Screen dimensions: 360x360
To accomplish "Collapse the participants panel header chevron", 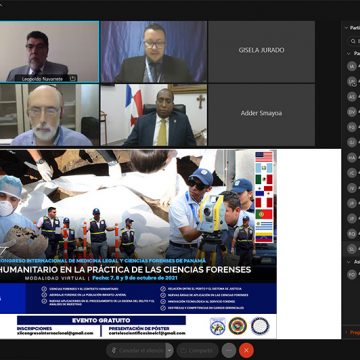I will coord(347,28).
